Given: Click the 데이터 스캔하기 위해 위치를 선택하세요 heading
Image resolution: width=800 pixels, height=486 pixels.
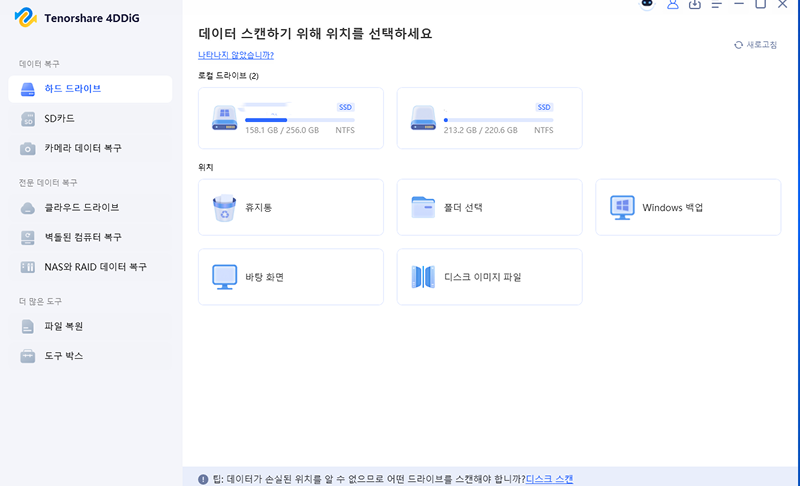Looking at the screenshot, I should (x=315, y=34).
